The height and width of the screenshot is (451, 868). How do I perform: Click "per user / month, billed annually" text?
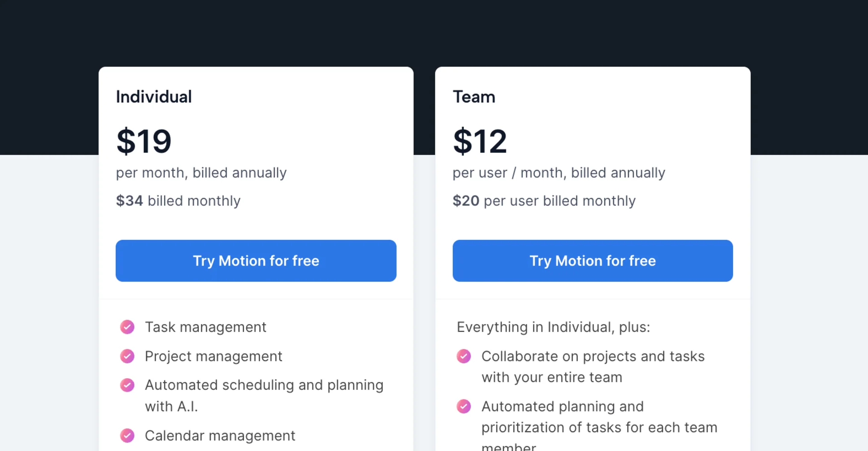[x=559, y=173]
